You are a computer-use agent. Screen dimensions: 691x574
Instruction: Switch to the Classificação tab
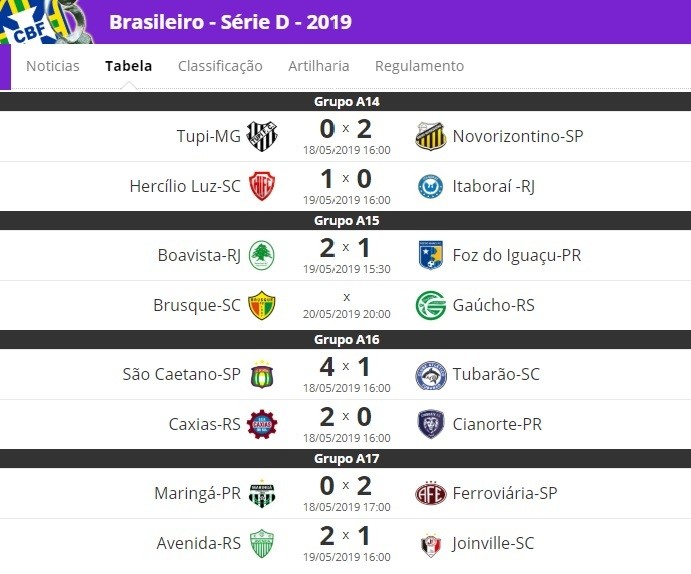[220, 66]
